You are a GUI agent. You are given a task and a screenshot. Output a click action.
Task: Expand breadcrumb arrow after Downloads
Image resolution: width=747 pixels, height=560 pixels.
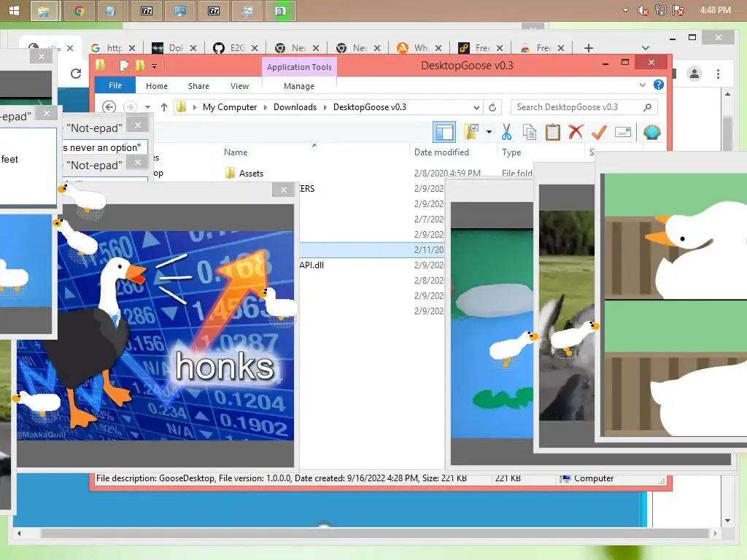pyautogui.click(x=325, y=107)
